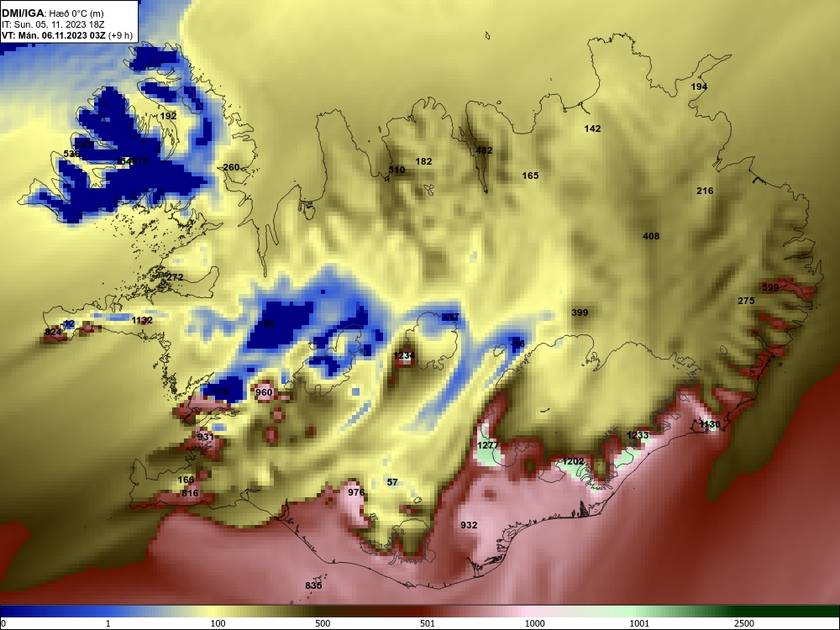
Task: Click the legend label 1000
Action: [534, 623]
